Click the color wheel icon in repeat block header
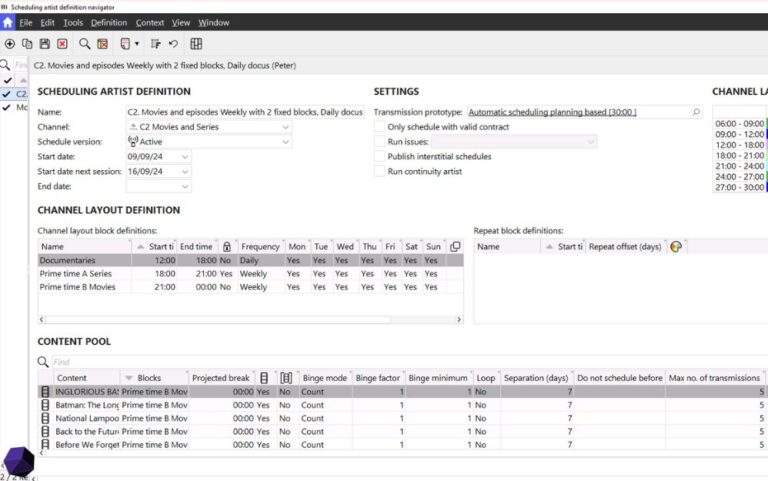Screen dimensions: 768x481 coord(676,246)
